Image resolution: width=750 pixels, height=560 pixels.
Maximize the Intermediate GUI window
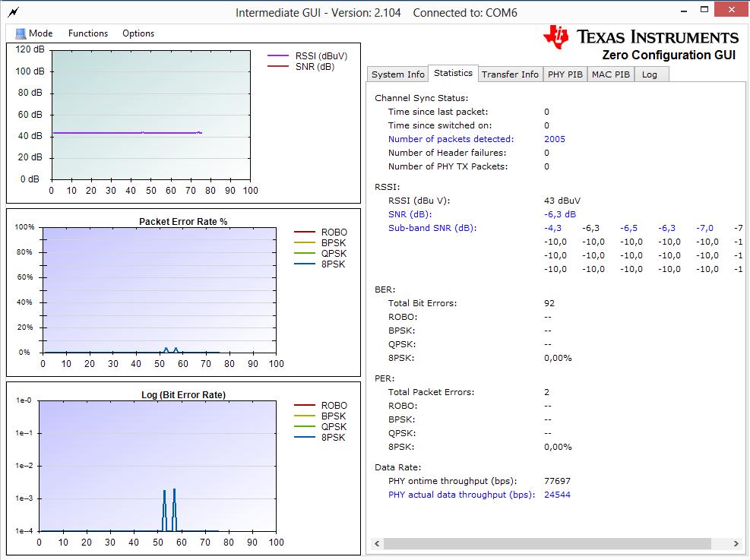[704, 10]
